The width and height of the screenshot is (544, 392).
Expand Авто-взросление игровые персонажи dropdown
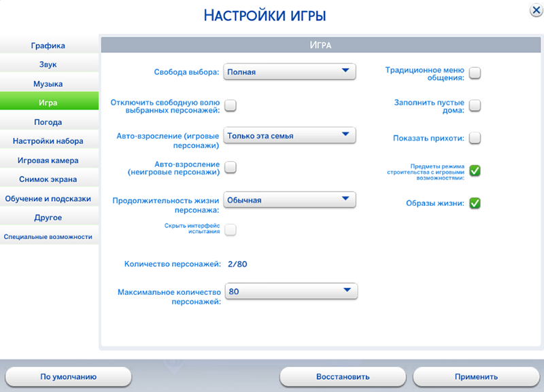pyautogui.click(x=290, y=135)
